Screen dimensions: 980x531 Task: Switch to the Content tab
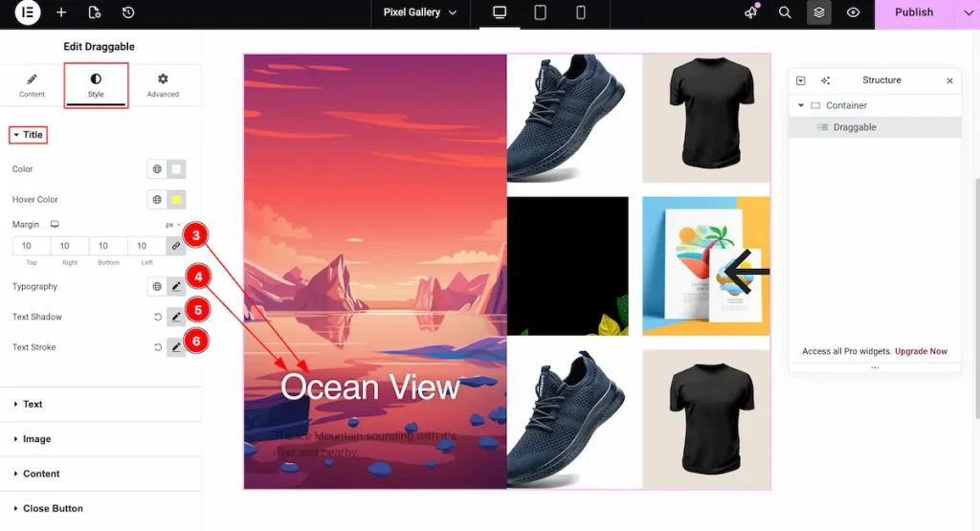(x=32, y=85)
